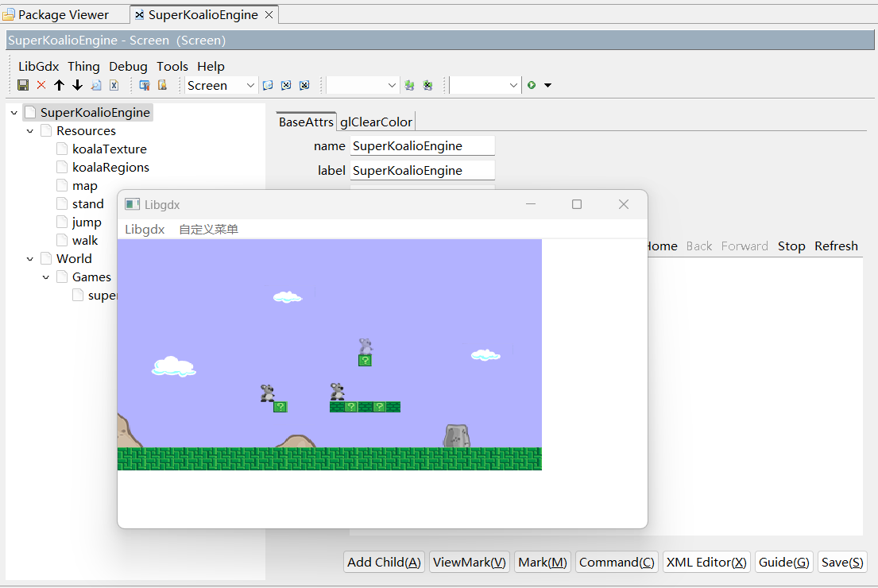
Task: Open the 自定义菜单 menu
Action: pos(208,230)
